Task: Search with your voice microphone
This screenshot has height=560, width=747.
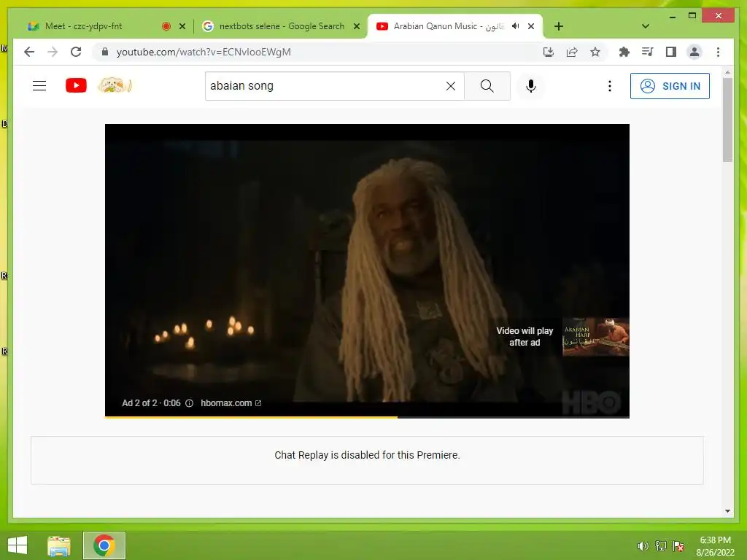Action: tap(531, 86)
